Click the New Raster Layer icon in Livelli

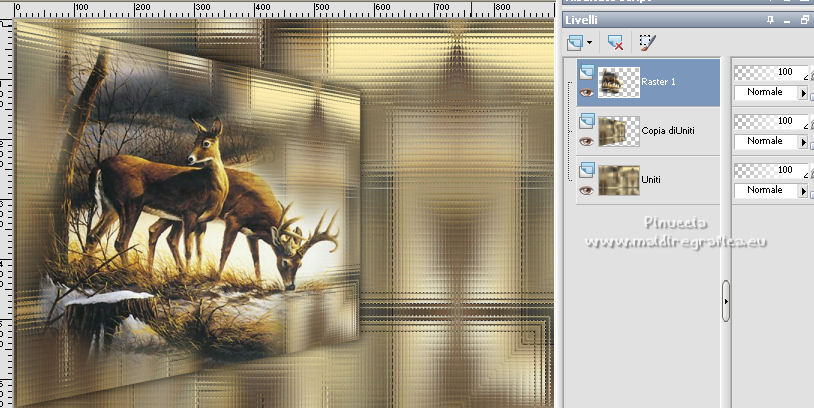pyautogui.click(x=575, y=42)
